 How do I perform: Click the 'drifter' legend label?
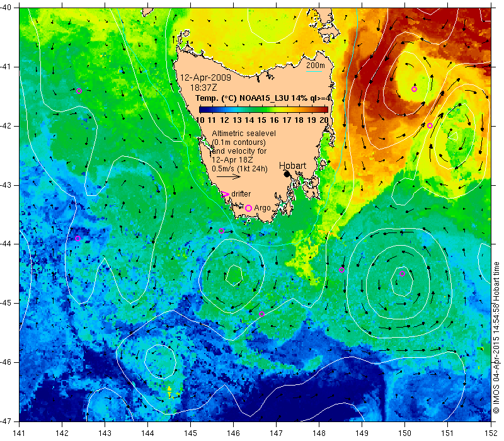pyautogui.click(x=241, y=194)
